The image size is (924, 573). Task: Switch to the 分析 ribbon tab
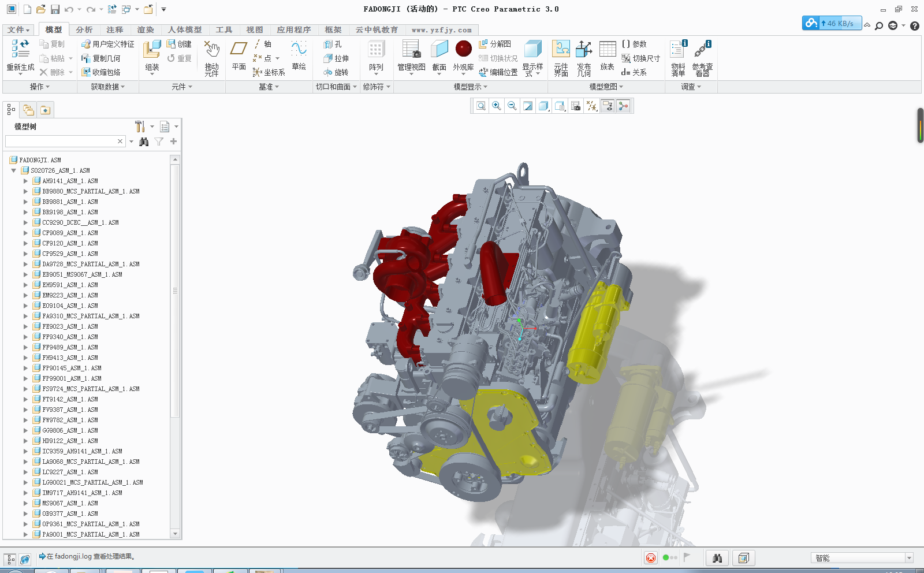point(84,29)
